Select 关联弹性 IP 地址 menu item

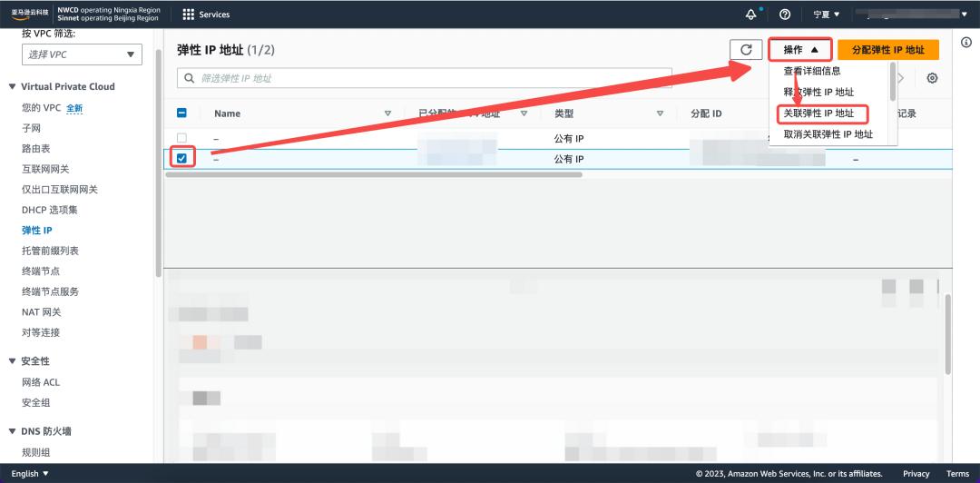[x=818, y=113]
